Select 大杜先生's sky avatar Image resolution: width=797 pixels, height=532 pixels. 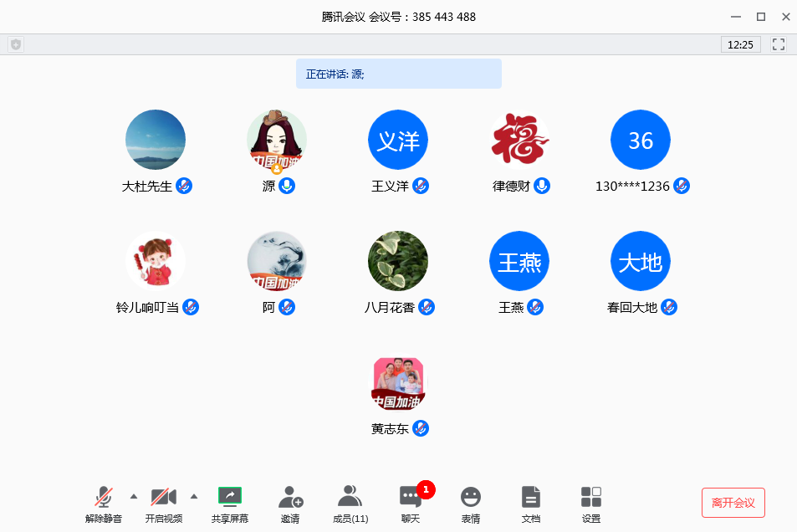(156, 140)
